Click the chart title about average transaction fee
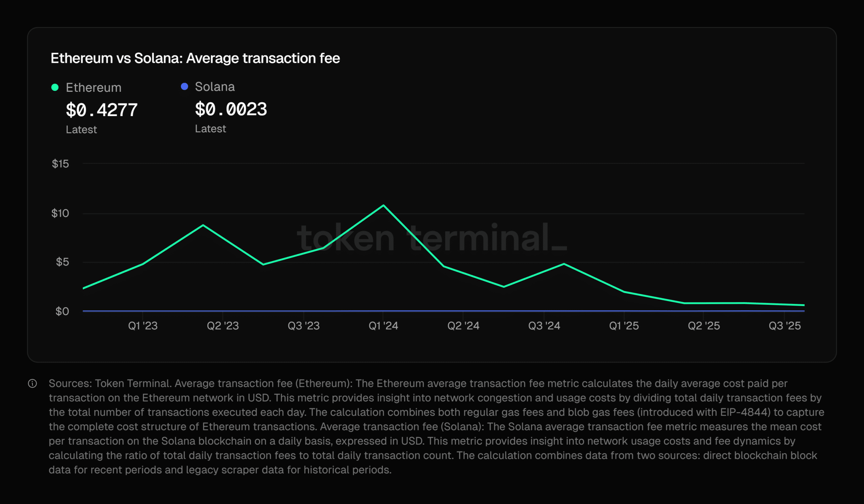The width and height of the screenshot is (864, 504). point(195,58)
